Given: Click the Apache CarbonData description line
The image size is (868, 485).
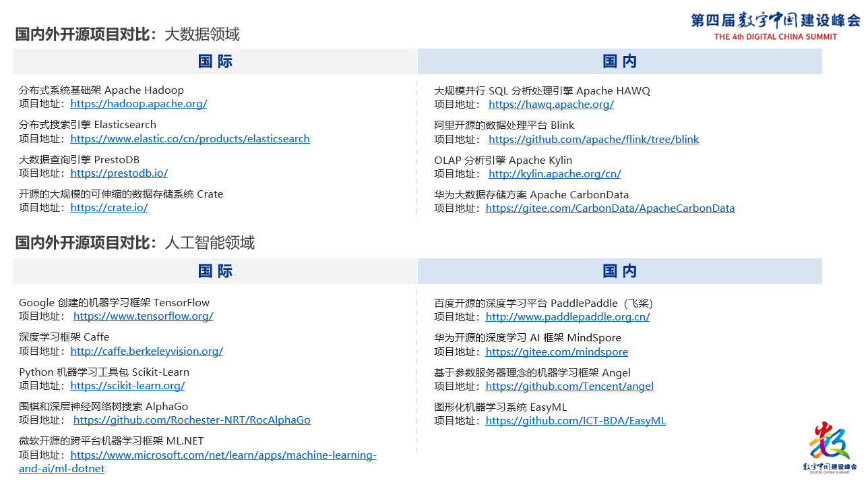Looking at the screenshot, I should 531,195.
